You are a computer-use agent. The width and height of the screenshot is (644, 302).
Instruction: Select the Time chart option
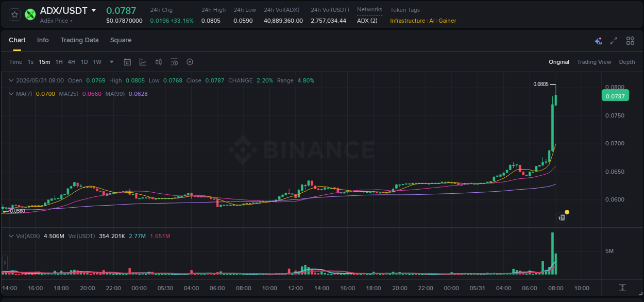click(x=15, y=62)
